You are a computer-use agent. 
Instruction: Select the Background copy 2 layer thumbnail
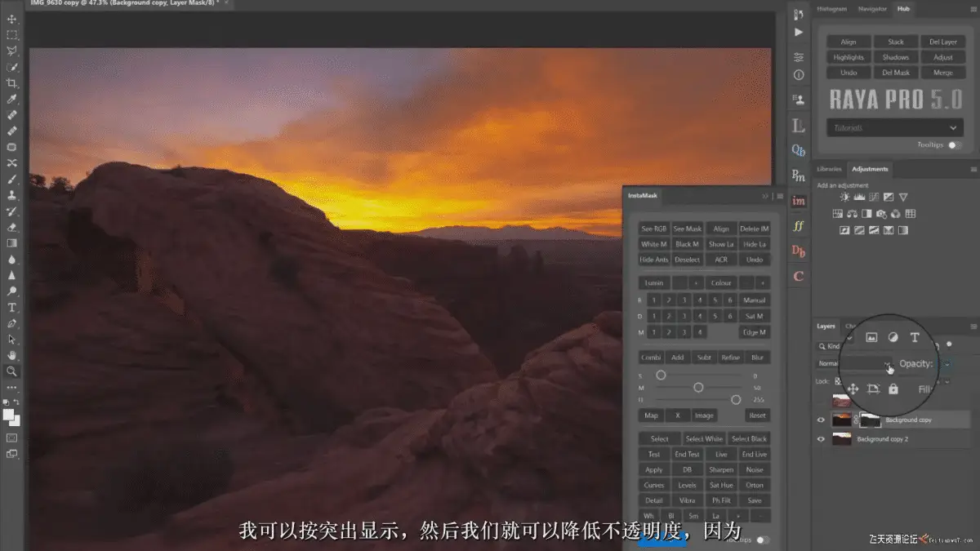pyautogui.click(x=842, y=438)
